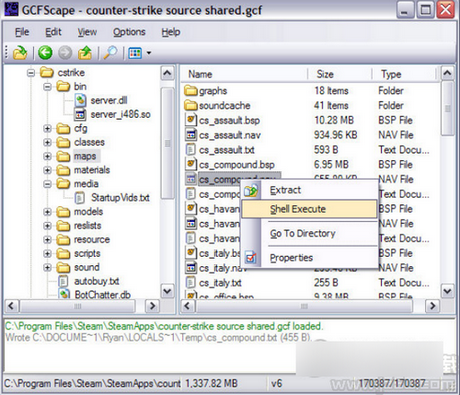
Task: Expand the materials folder node
Action: 47,170
